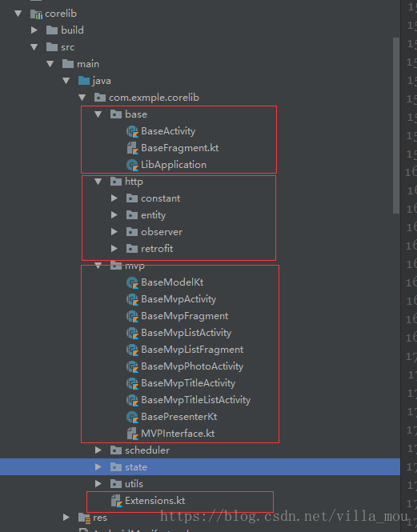The image size is (417, 532).
Task: Click the project tree vertical scrollbar
Action: (396, 126)
